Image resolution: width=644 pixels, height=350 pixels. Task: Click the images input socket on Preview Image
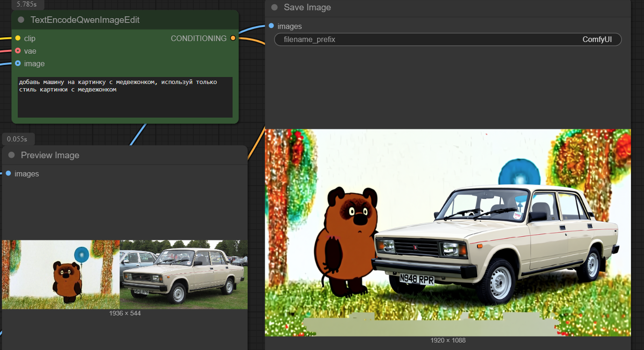tap(8, 174)
